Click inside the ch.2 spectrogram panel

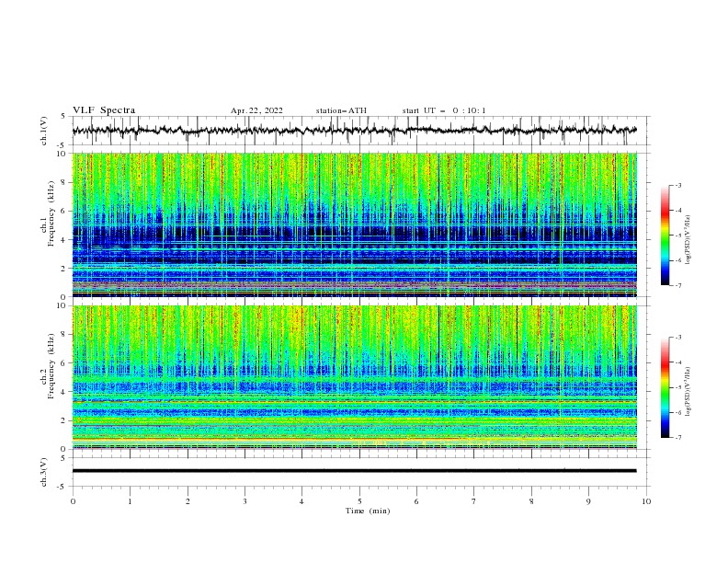355,377
